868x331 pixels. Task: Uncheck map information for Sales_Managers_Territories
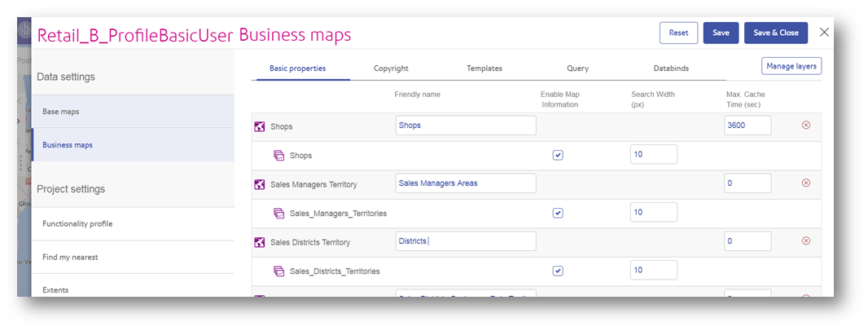(558, 213)
